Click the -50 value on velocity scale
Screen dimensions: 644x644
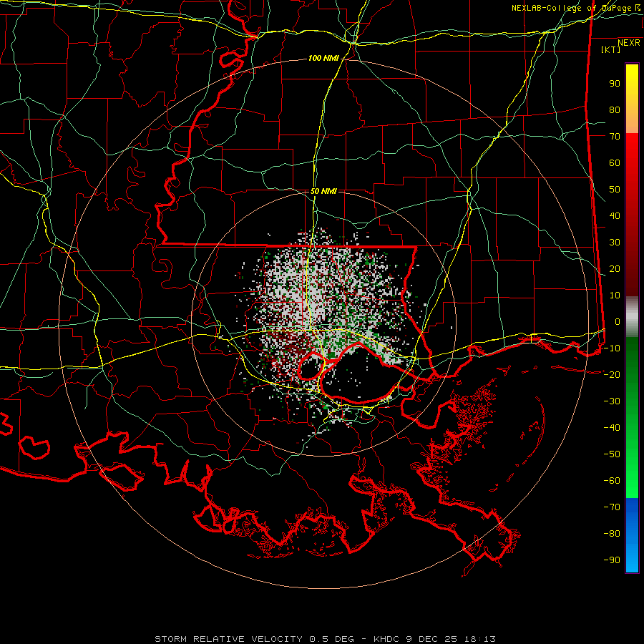pos(612,454)
